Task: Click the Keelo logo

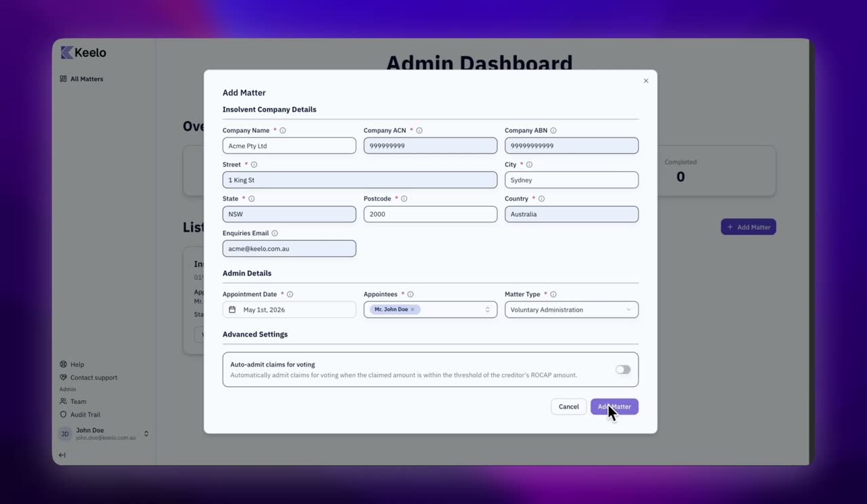Action: [x=83, y=52]
